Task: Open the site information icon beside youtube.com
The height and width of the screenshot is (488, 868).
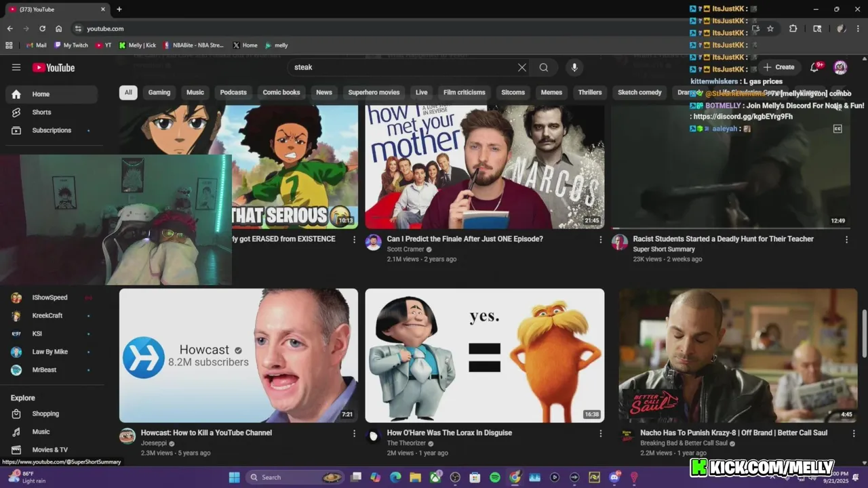Action: tap(78, 28)
